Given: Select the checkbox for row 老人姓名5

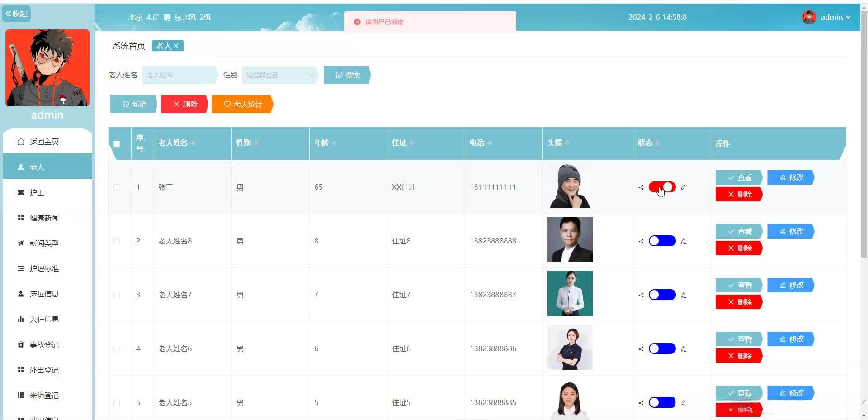Looking at the screenshot, I should coord(117,402).
